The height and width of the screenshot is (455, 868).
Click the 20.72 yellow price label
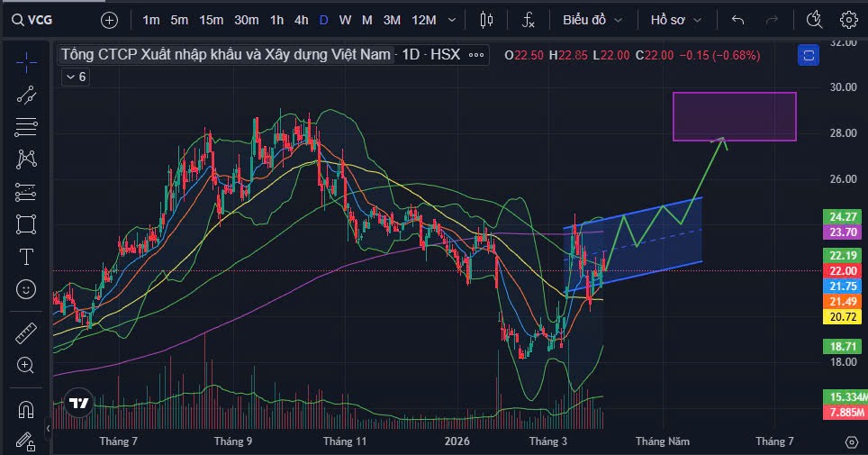click(843, 317)
